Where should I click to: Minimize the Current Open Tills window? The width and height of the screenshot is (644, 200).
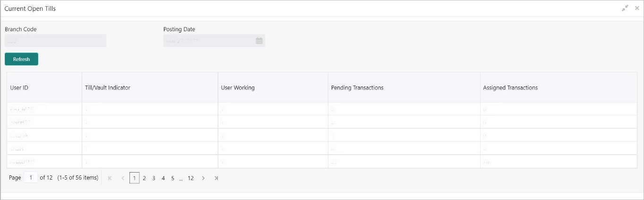coord(625,8)
